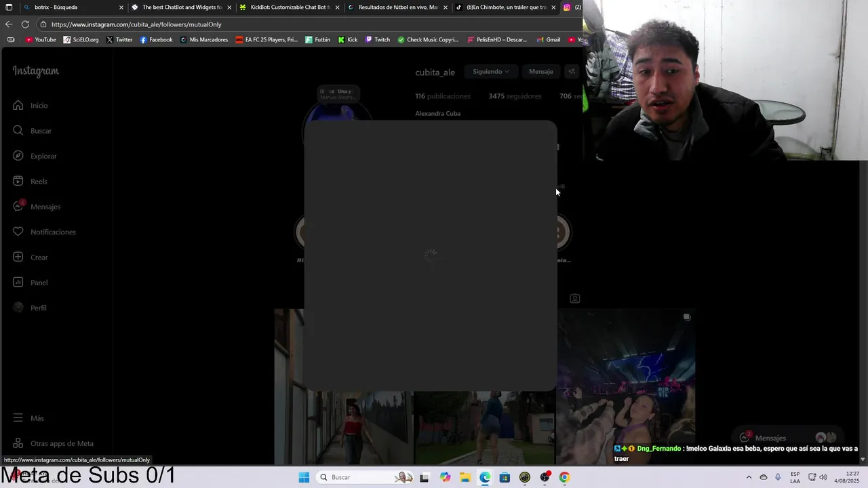Open the EA FC 25 Players bookmark
The height and width of the screenshot is (488, 868).
point(267,40)
